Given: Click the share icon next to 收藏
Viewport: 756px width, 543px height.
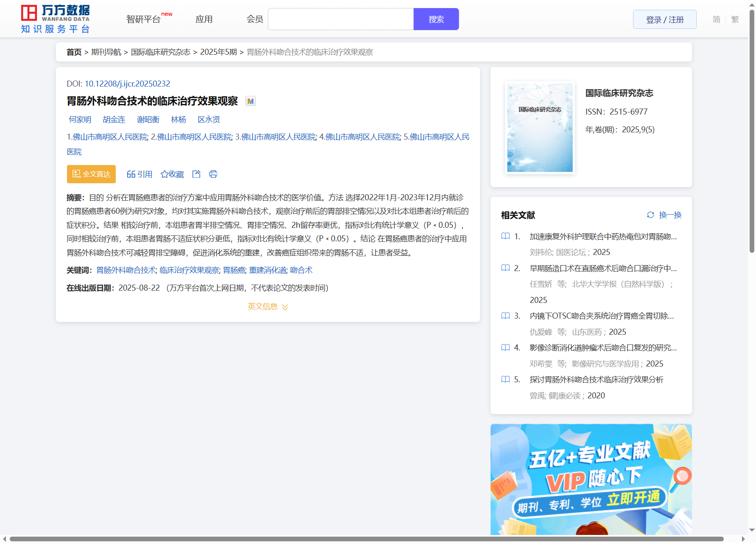Looking at the screenshot, I should [196, 174].
